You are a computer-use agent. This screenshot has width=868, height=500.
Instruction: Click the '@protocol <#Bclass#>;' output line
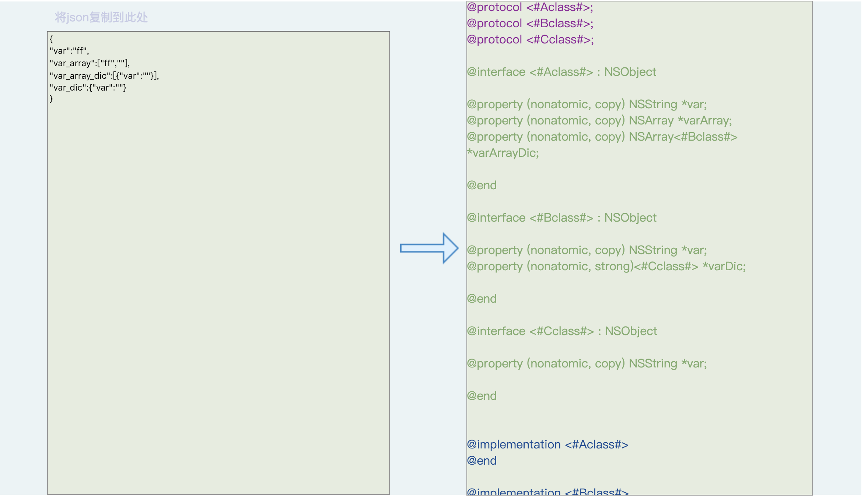530,24
